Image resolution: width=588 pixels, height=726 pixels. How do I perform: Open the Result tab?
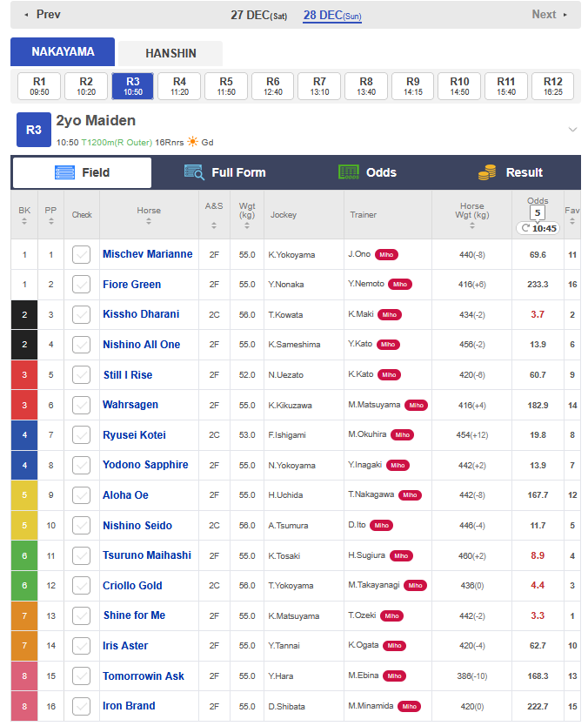(510, 172)
